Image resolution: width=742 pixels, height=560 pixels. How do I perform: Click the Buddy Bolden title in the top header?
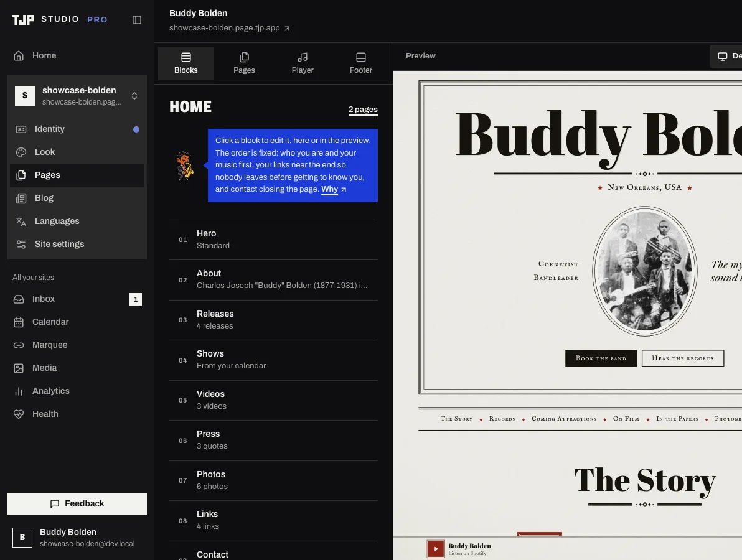(x=199, y=13)
